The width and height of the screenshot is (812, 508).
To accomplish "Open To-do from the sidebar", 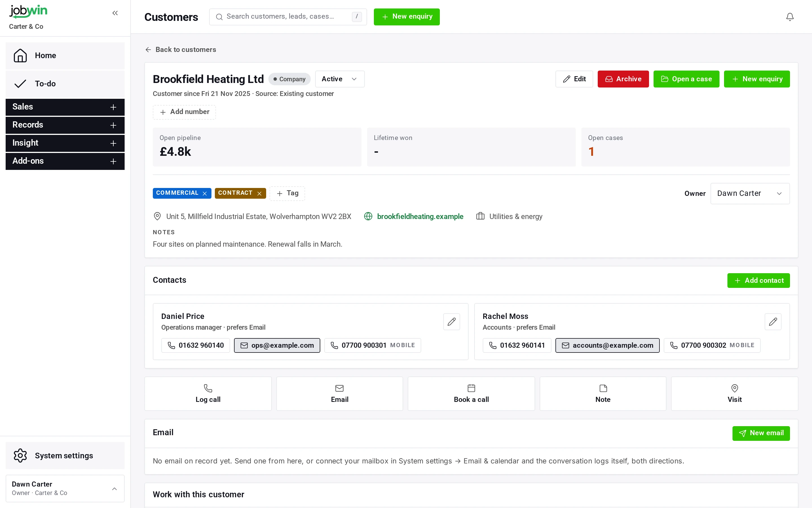I will (x=65, y=84).
